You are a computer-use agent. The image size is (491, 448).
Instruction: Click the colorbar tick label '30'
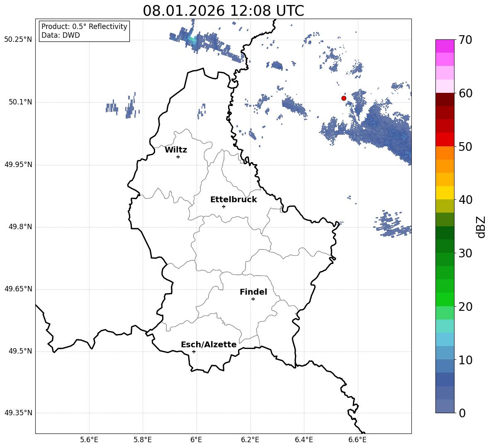[x=465, y=253]
